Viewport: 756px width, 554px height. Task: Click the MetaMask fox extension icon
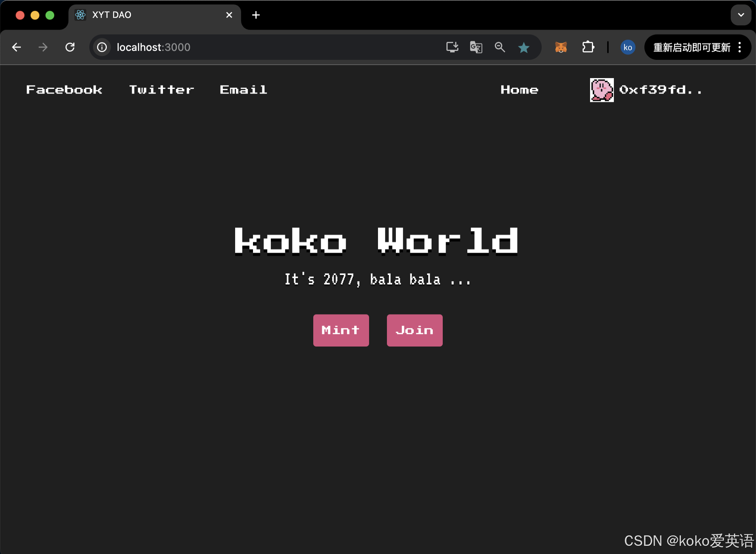coord(561,47)
